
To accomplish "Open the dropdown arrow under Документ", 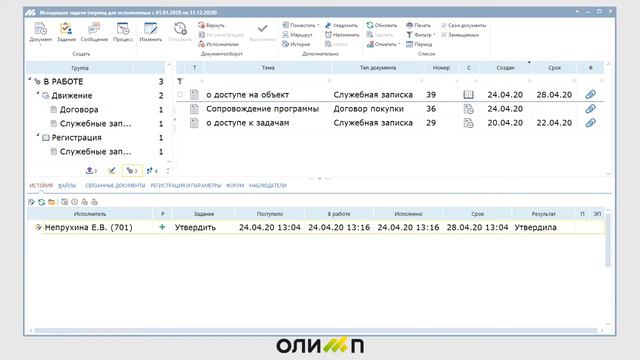I will (x=40, y=44).
